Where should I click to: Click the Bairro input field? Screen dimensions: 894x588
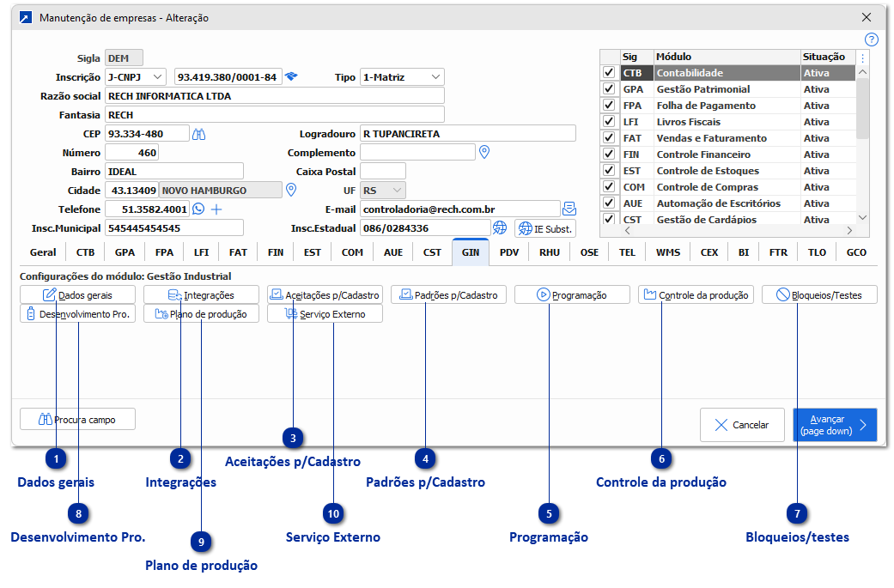coord(174,172)
